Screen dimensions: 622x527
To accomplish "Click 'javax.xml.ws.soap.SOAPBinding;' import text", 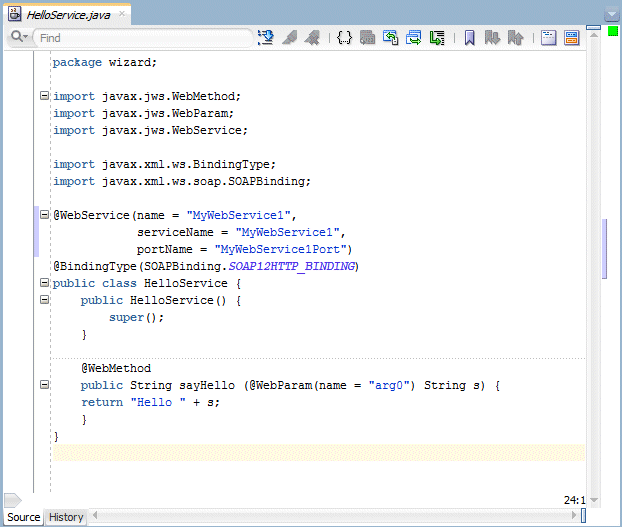I will [x=206, y=181].
